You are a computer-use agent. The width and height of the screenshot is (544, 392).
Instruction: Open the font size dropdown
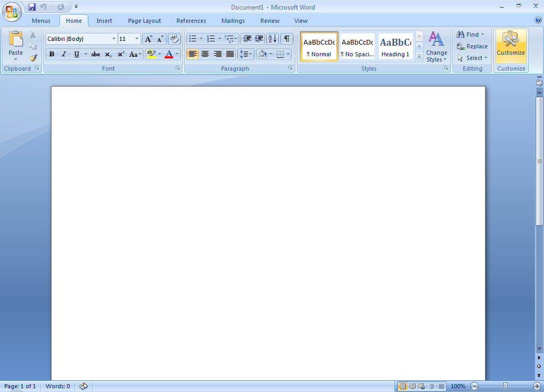pos(137,38)
